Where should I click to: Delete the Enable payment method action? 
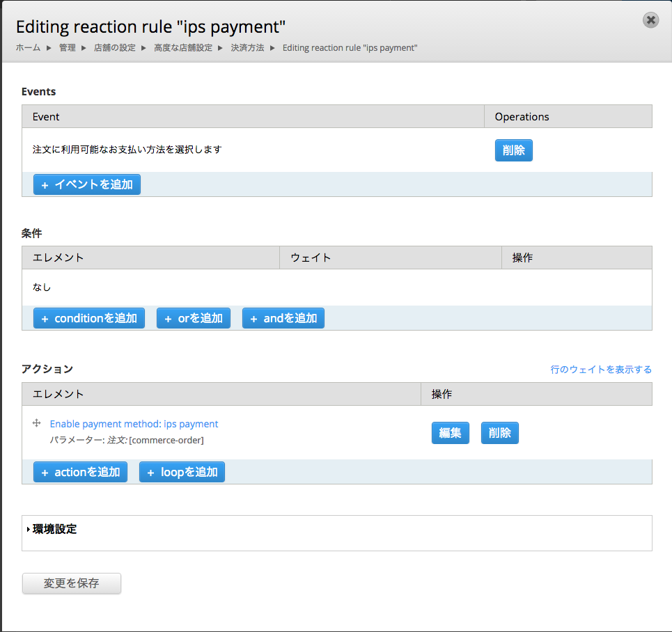point(499,433)
